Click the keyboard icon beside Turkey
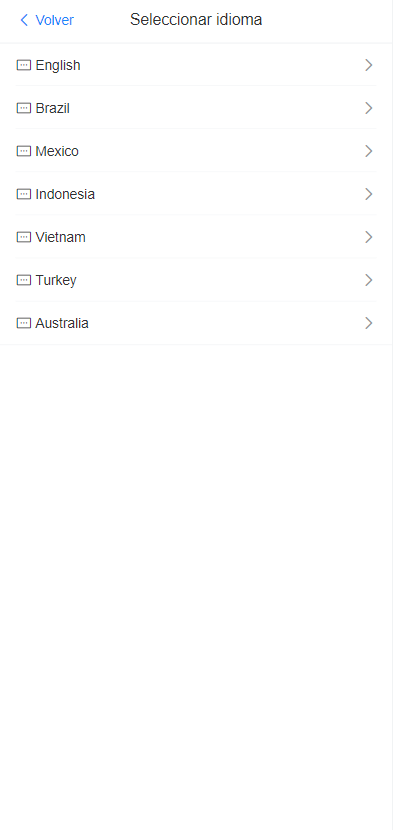The width and height of the screenshot is (393, 830). [24, 280]
